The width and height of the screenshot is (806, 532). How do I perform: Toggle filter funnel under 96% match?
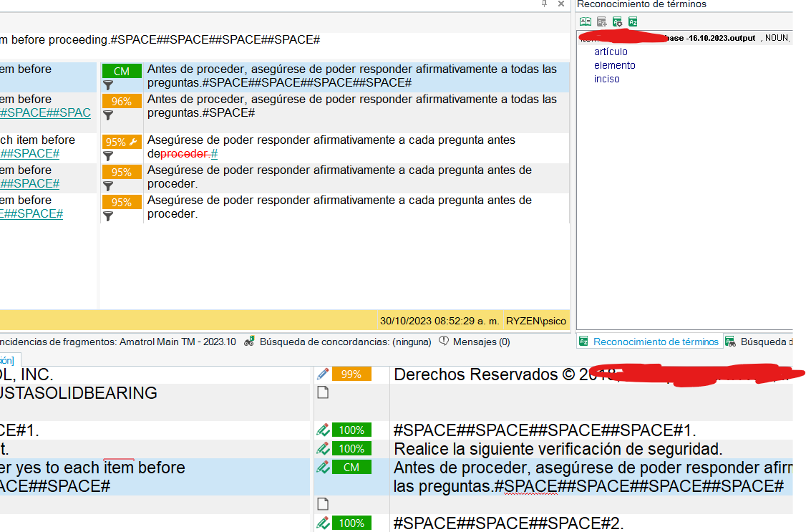[x=108, y=115]
